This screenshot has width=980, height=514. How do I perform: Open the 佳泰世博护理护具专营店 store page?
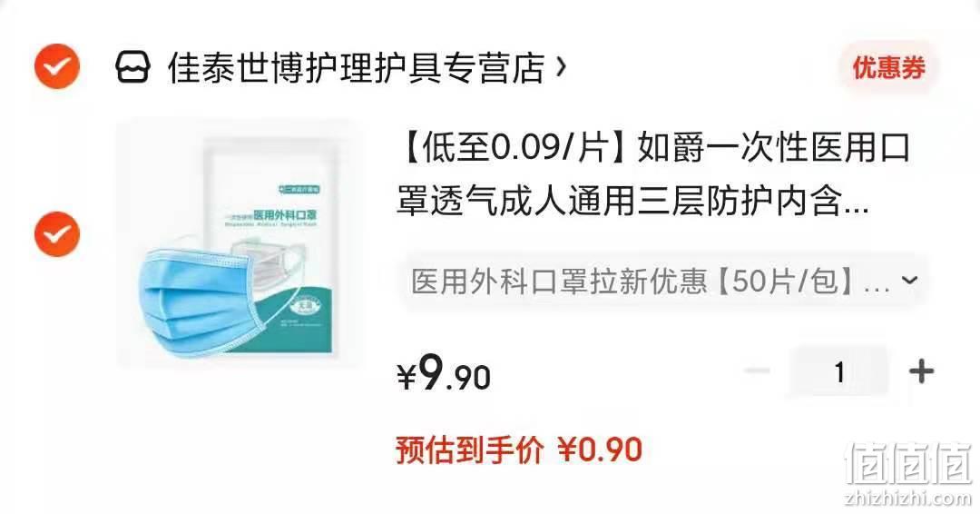coord(357,67)
